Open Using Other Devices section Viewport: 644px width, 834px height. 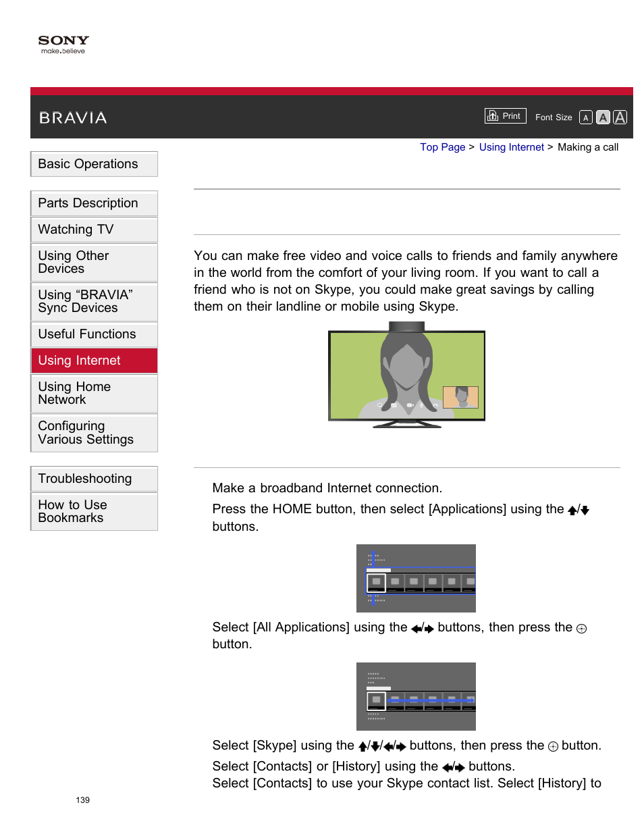click(95, 262)
